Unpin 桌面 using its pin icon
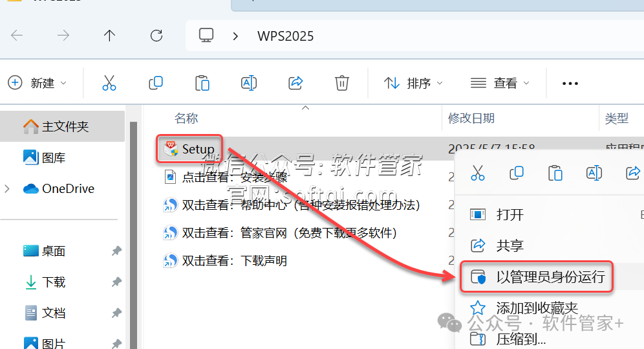644x349 pixels. 116,251
